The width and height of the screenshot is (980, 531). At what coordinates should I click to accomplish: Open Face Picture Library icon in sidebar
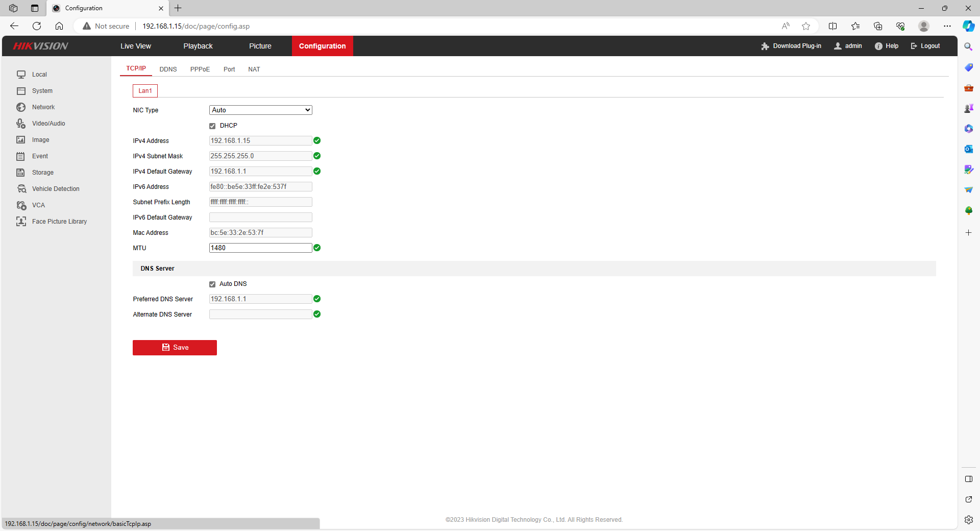point(21,222)
